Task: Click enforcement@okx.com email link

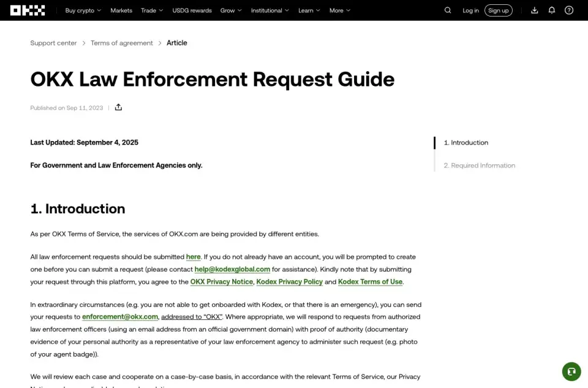Action: 120,317
